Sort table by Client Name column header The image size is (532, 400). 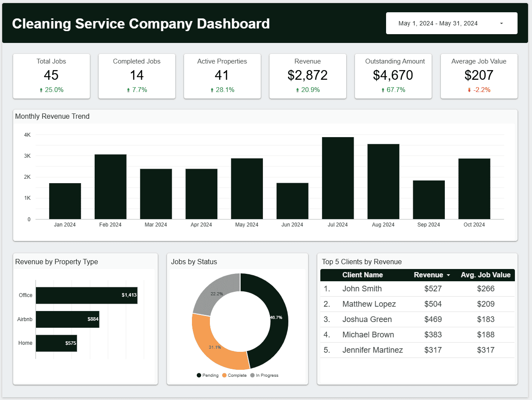pyautogui.click(x=362, y=275)
